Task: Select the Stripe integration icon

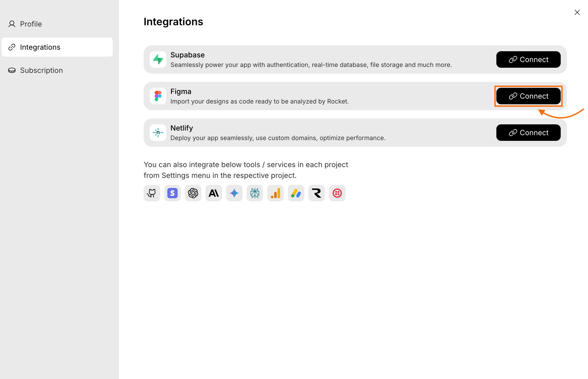Action: tap(172, 193)
